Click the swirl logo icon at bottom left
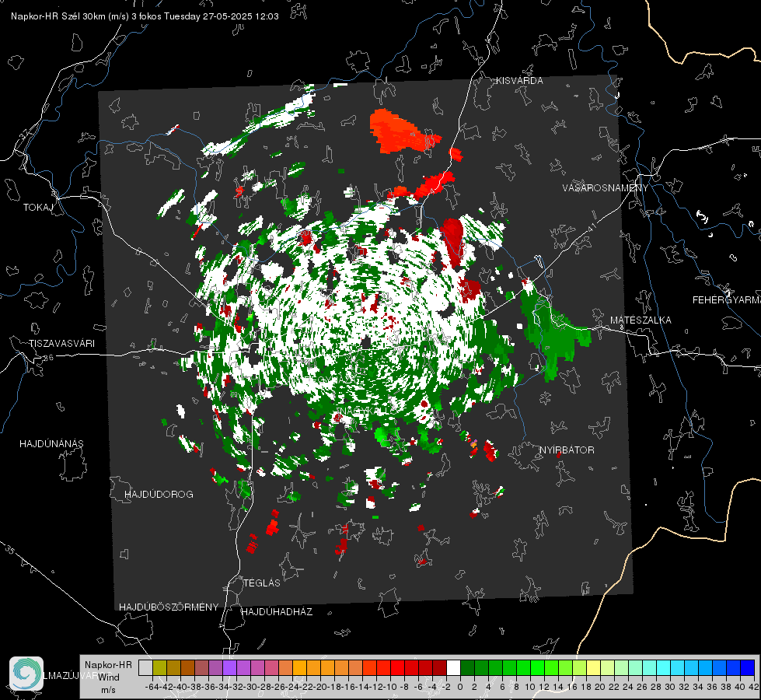Viewport: 761px width, 700px height. click(x=26, y=674)
